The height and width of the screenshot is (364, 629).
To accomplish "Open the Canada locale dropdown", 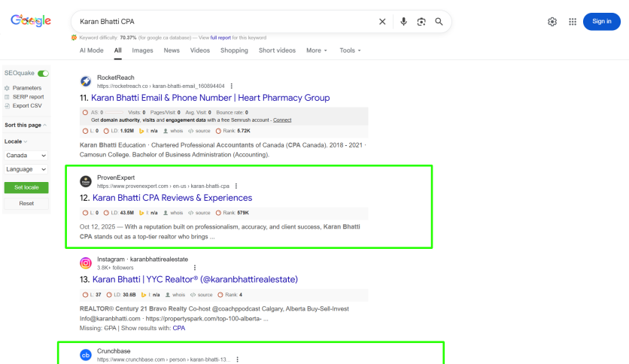I will 26,156.
